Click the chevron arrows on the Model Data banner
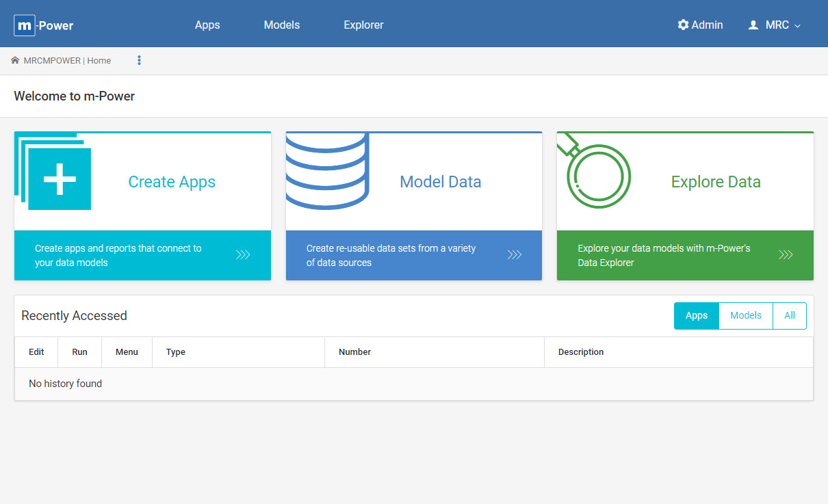Image resolution: width=828 pixels, height=504 pixels. coord(514,254)
